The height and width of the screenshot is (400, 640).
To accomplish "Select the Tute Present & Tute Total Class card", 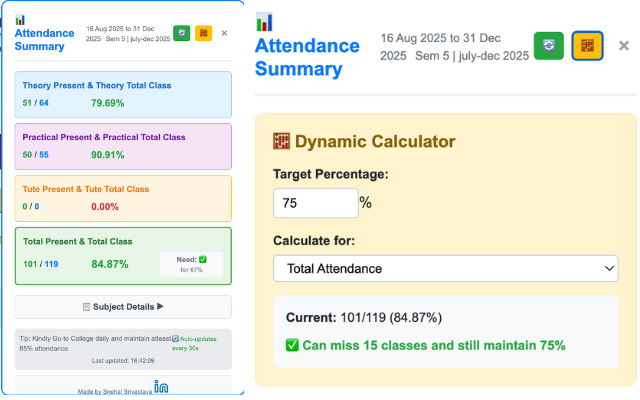I will coord(123,198).
